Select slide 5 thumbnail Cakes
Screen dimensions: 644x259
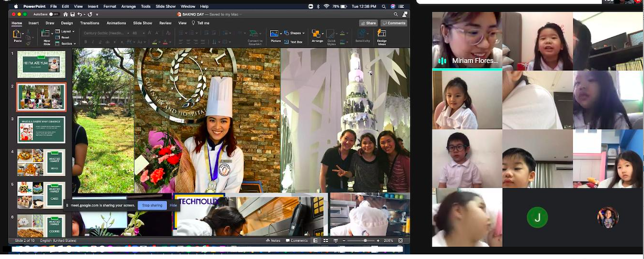(41, 195)
